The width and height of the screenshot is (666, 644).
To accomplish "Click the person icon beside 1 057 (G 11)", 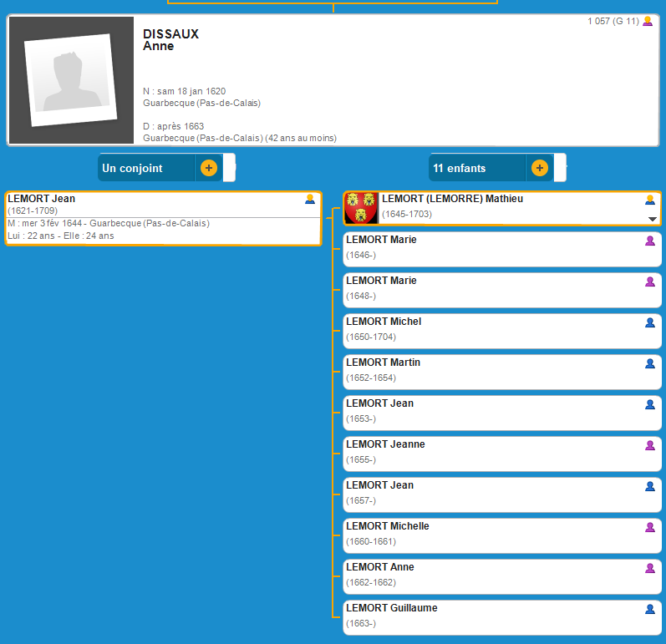I will click(648, 22).
